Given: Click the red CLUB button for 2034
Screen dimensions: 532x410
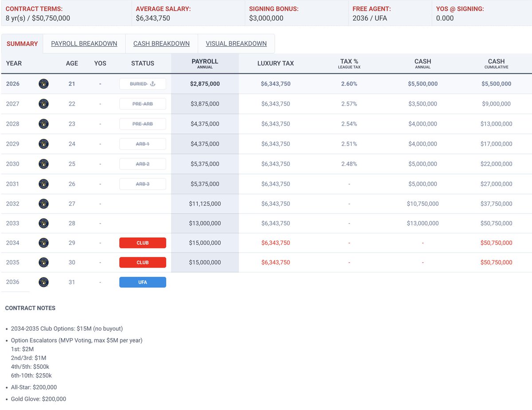Looking at the screenshot, I should click(x=142, y=243).
